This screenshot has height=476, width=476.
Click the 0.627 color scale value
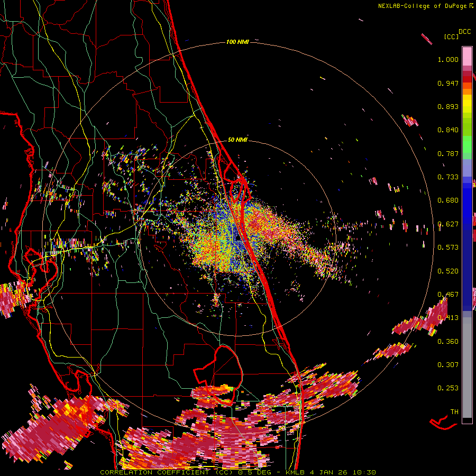448,224
